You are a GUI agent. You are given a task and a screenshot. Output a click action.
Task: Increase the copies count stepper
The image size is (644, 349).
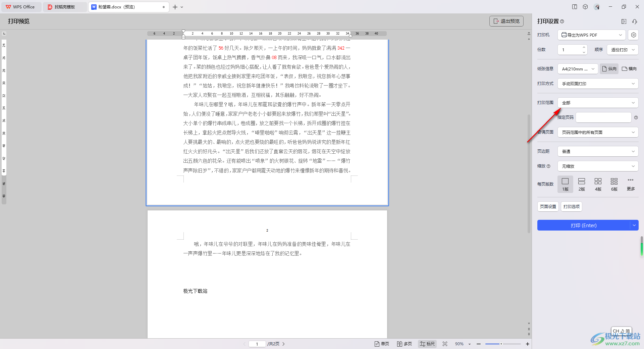pyautogui.click(x=584, y=47)
